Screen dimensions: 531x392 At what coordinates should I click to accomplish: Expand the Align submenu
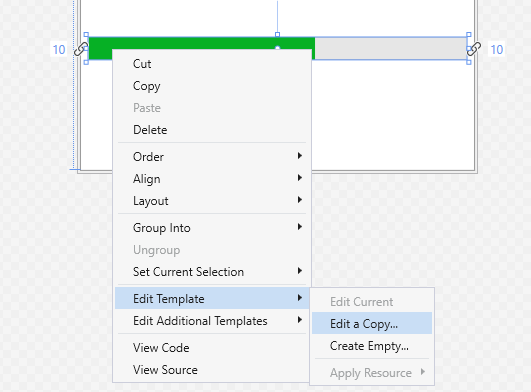[x=212, y=179]
